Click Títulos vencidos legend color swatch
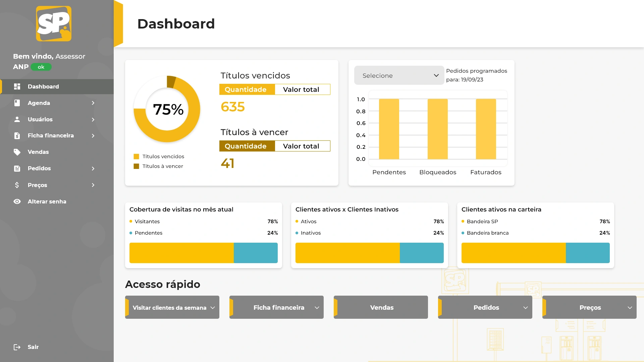The height and width of the screenshot is (362, 644). coord(137,157)
